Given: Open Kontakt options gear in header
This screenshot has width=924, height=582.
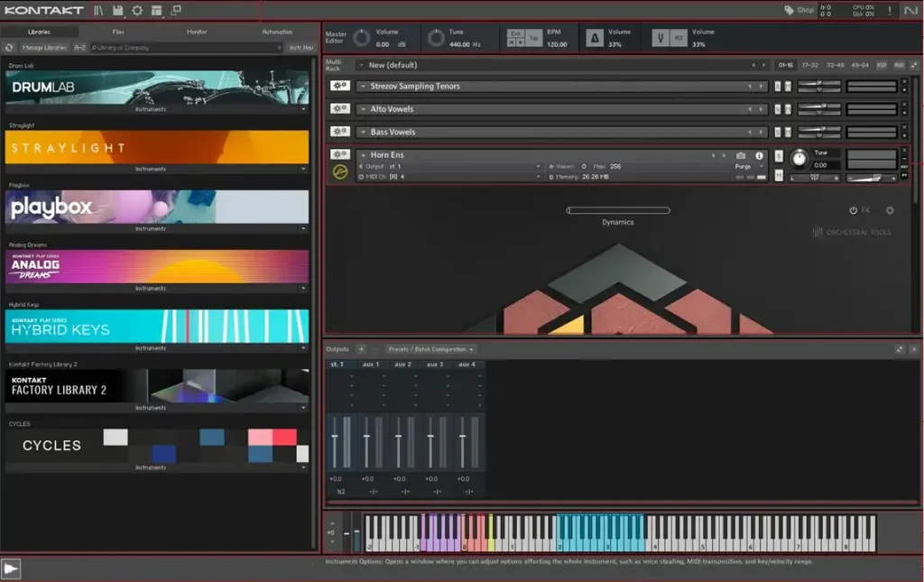Looking at the screenshot, I should click(x=137, y=11).
